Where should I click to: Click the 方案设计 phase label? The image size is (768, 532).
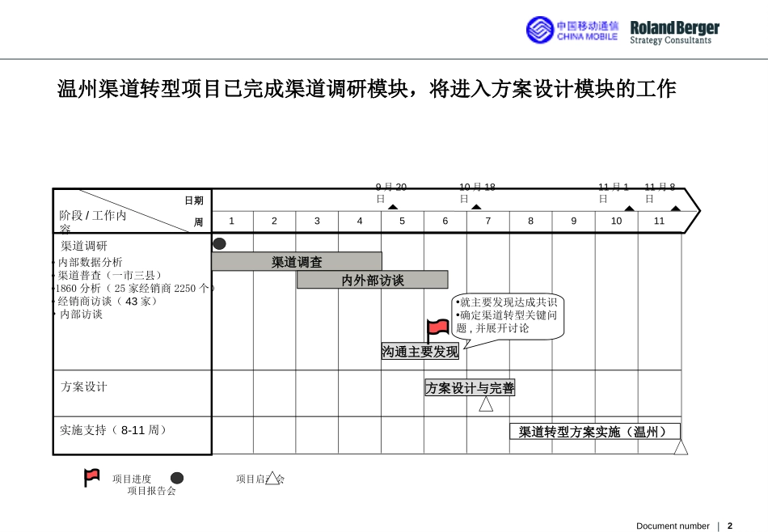[84, 387]
